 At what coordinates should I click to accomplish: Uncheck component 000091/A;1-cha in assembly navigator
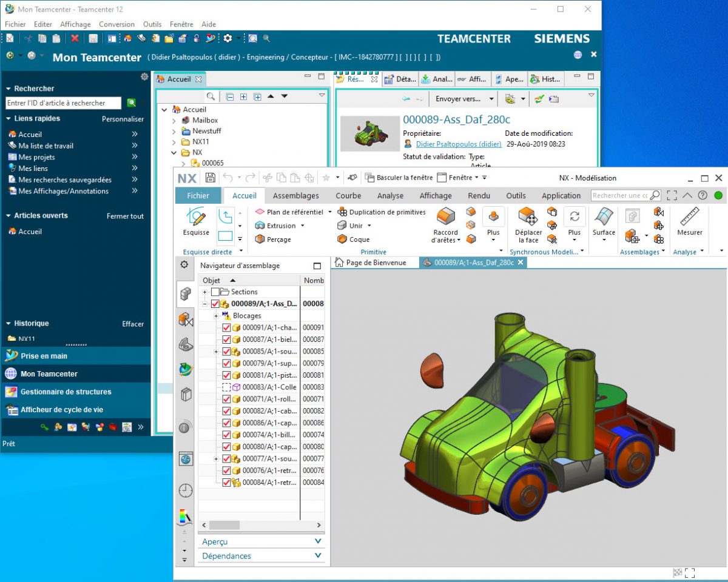[225, 327]
